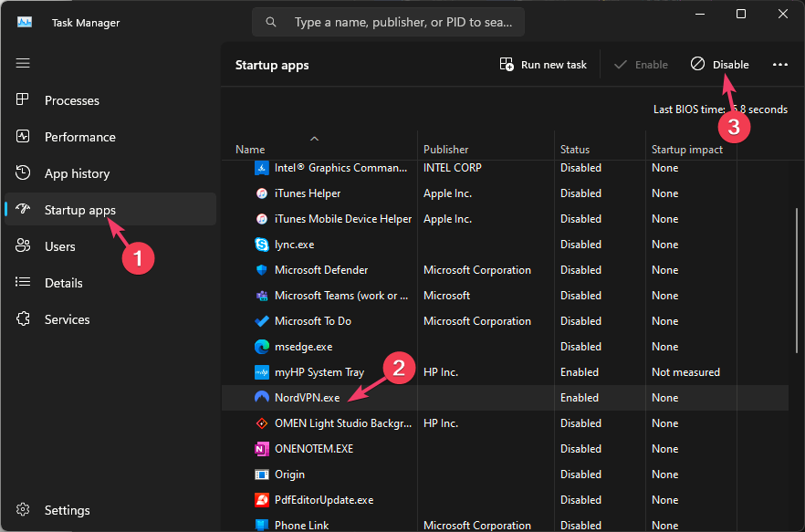Click the Processes sidebar icon

(x=23, y=99)
